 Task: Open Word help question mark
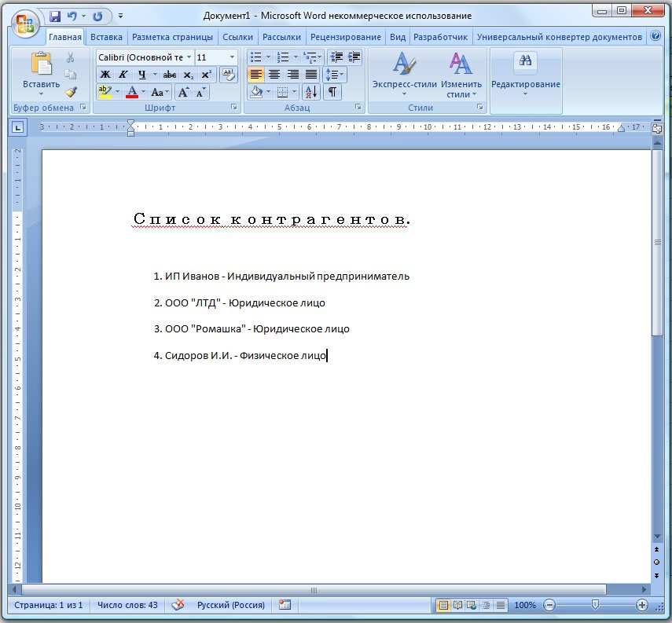click(x=655, y=36)
